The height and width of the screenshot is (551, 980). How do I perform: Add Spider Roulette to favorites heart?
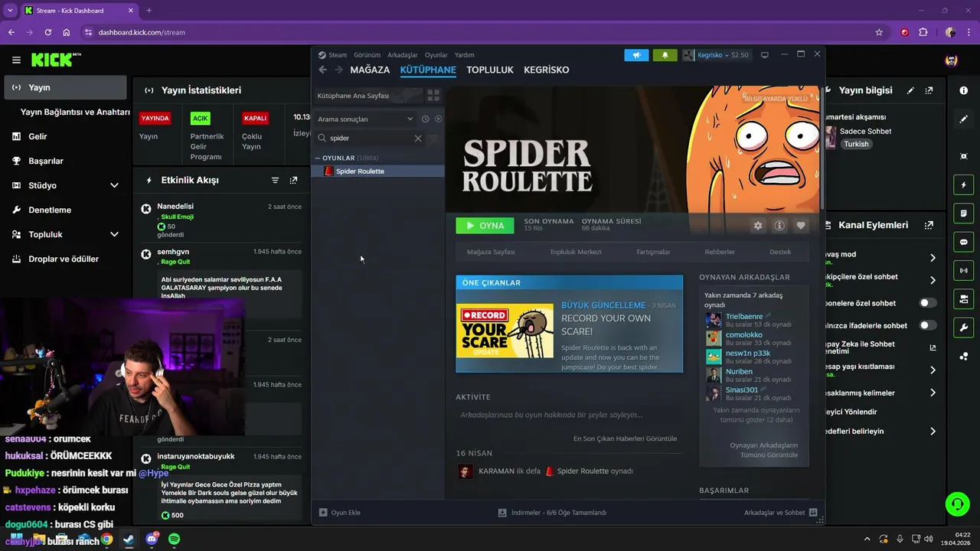pyautogui.click(x=801, y=226)
